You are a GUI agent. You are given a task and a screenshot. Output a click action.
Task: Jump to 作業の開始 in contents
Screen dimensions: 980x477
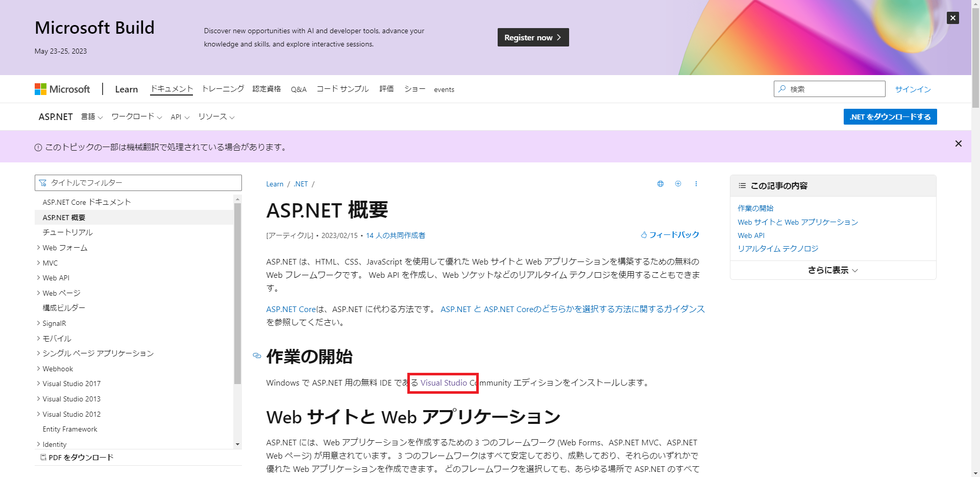(x=755, y=208)
